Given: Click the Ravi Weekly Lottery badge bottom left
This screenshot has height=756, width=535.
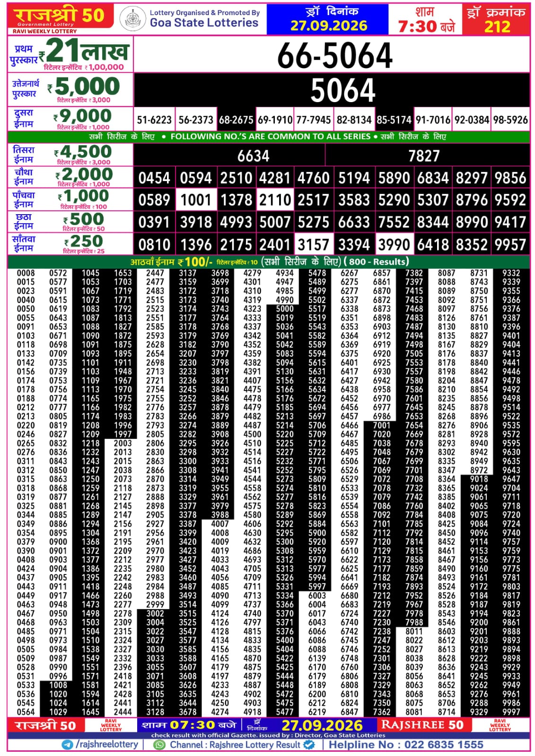Looking at the screenshot, I should [x=111, y=725].
